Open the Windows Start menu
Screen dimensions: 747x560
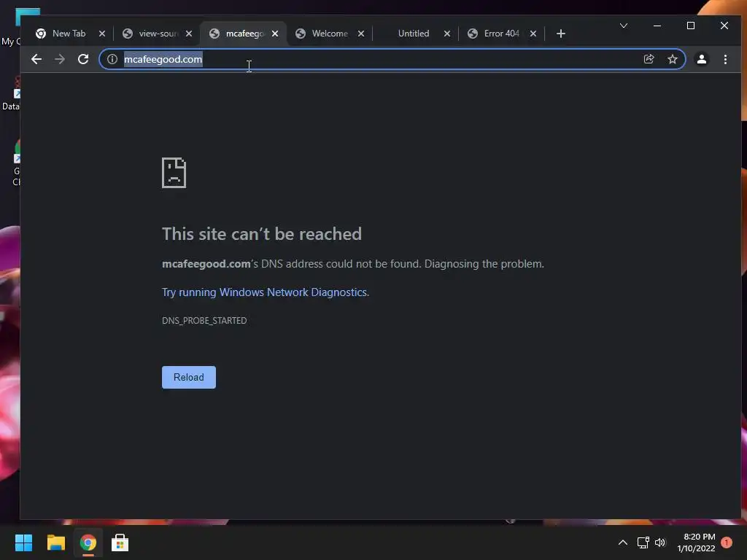(x=23, y=542)
